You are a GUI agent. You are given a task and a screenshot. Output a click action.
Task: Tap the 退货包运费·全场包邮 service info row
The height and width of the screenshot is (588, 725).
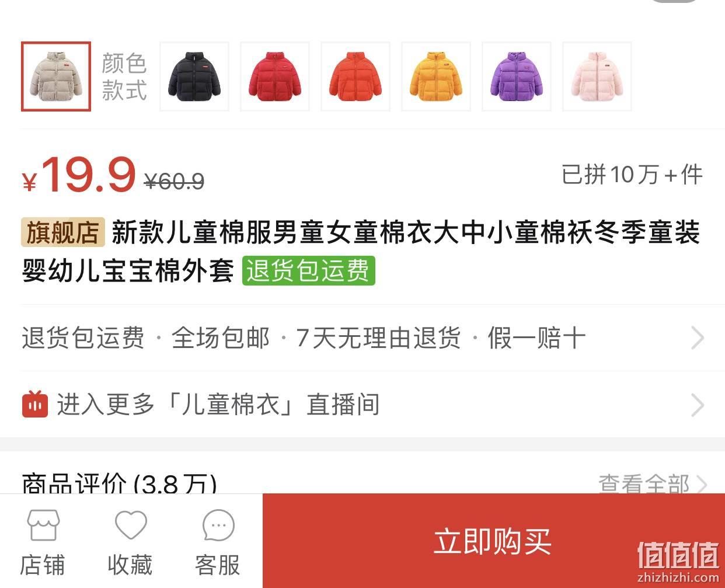362,338
